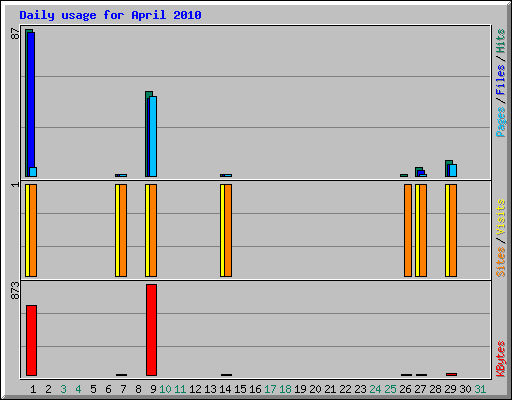Click the cyan Pages legend label
This screenshot has width=512, height=400.
pyautogui.click(x=501, y=122)
